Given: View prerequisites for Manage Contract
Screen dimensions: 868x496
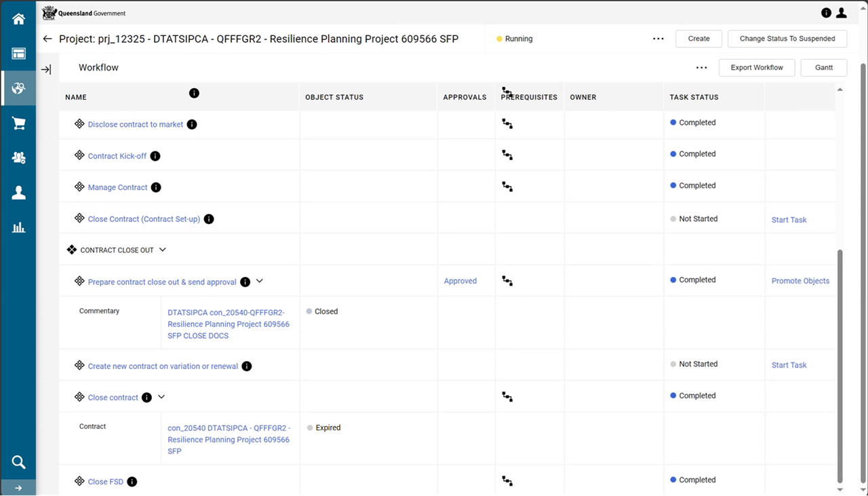Looking at the screenshot, I should [507, 186].
